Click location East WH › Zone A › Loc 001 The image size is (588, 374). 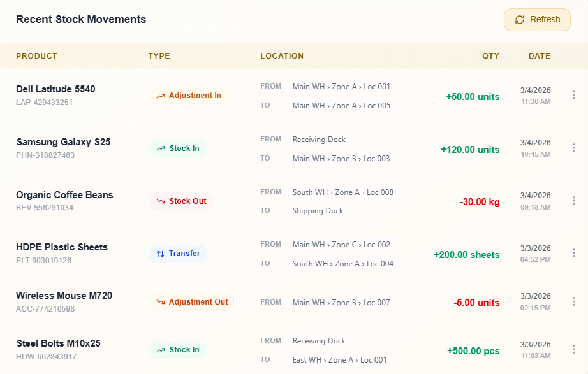339,360
